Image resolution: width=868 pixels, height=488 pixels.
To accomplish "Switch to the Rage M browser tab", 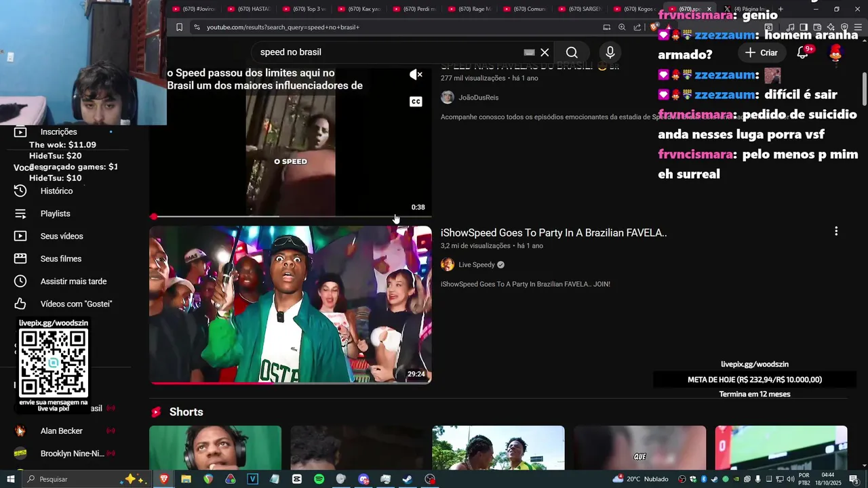I will (469, 9).
